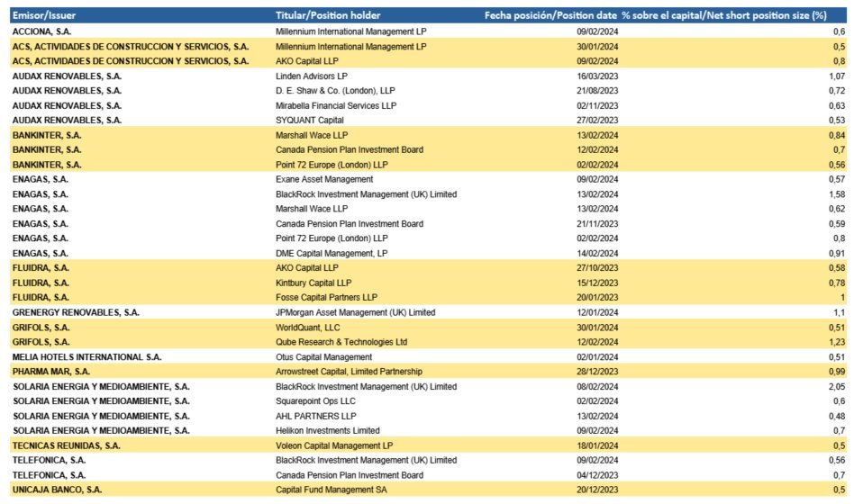This screenshot has height=504, width=854.
Task: Click the date 28/12/2023
Action: pos(597,371)
